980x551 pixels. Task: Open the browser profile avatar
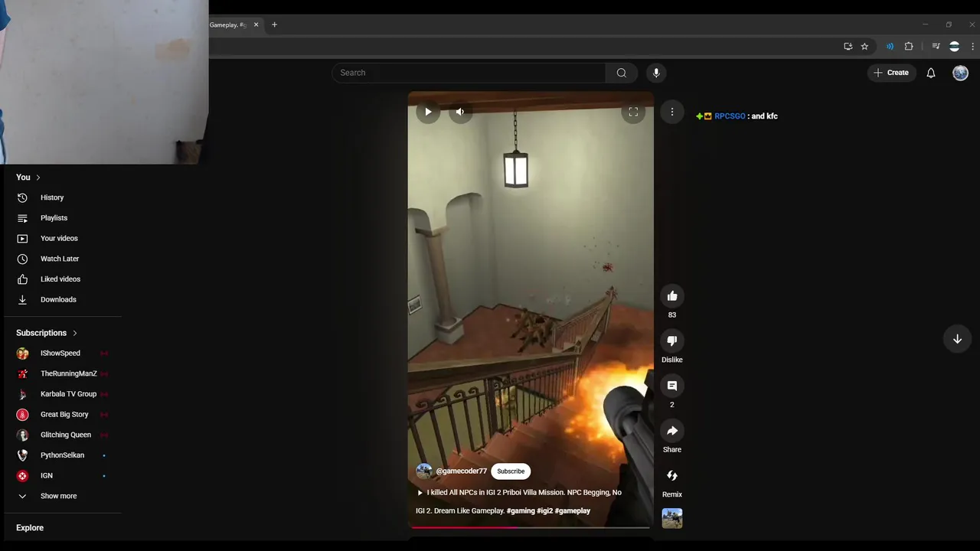954,47
